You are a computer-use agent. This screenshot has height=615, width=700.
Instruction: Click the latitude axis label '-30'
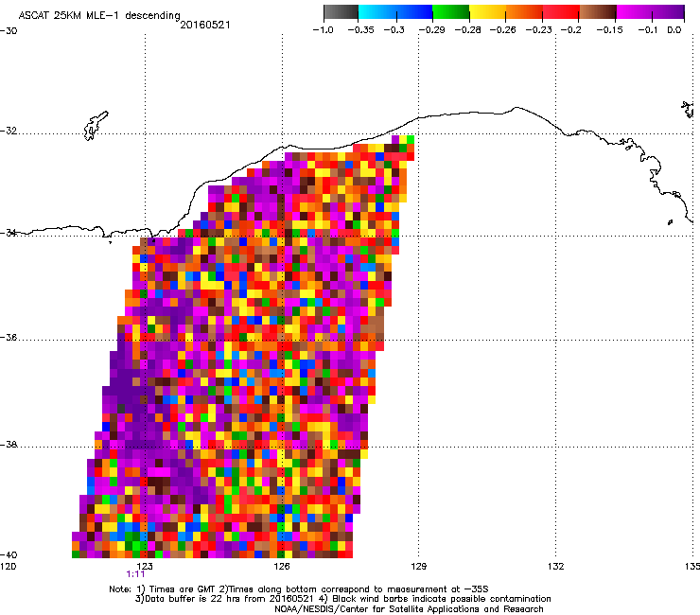[9, 31]
